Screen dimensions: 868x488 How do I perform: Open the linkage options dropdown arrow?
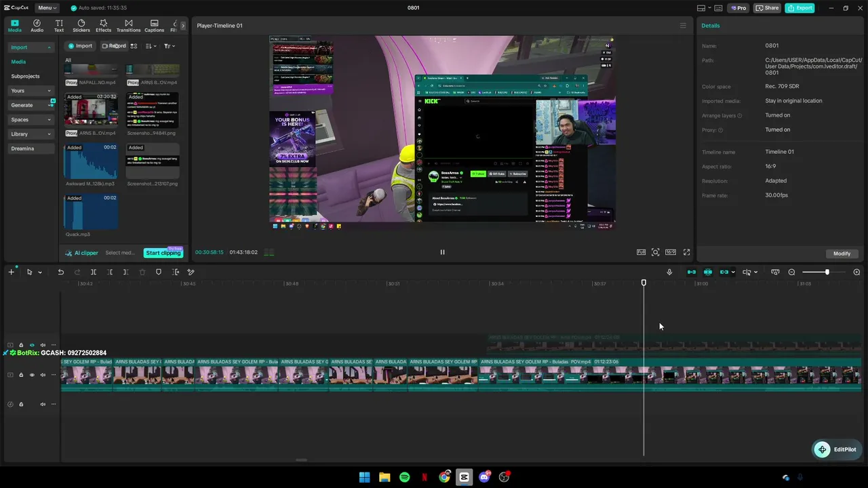click(x=733, y=272)
